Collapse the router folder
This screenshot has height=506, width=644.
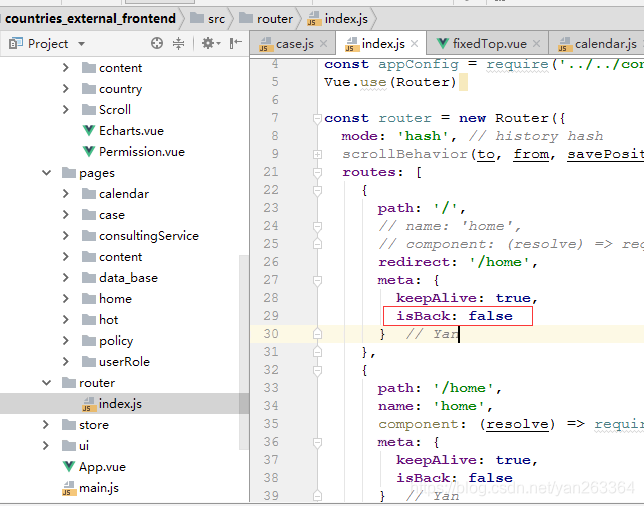pos(46,382)
